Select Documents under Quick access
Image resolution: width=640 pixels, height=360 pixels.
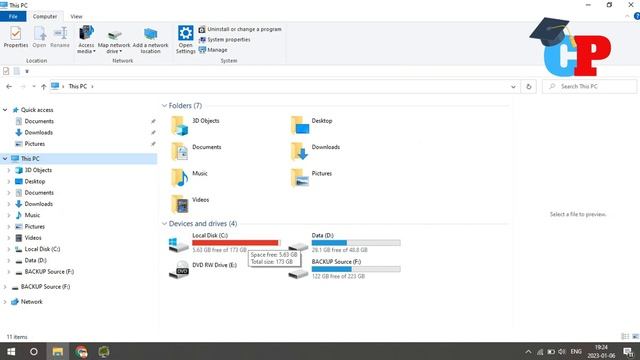tap(39, 121)
